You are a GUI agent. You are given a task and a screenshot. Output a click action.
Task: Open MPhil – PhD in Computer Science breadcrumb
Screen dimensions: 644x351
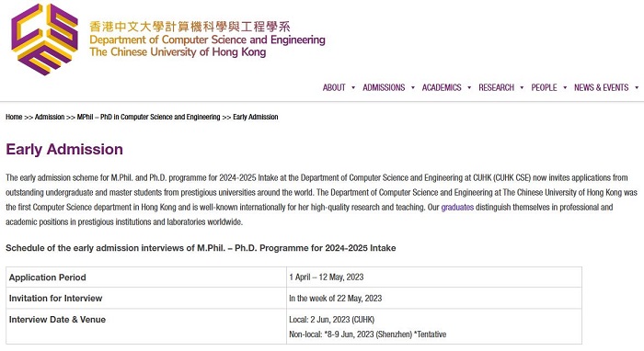coord(149,117)
